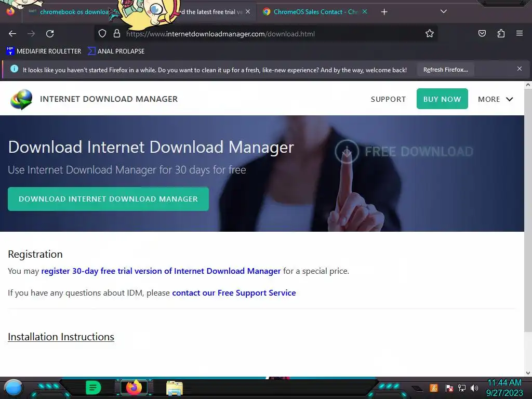Click the notification info icon
Screen dimensions: 532x399
pos(14,69)
